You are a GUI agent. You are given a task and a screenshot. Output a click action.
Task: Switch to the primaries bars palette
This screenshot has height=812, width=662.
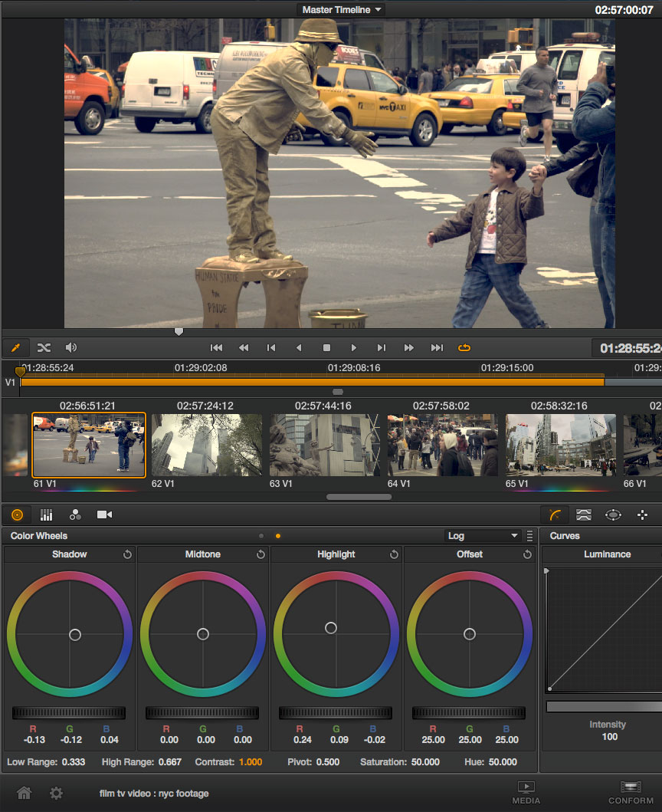click(46, 515)
